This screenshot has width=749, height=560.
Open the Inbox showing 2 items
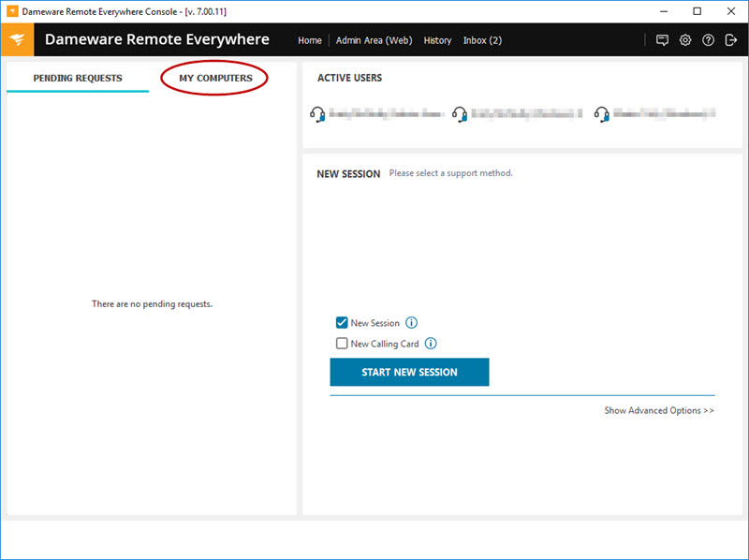click(x=482, y=40)
